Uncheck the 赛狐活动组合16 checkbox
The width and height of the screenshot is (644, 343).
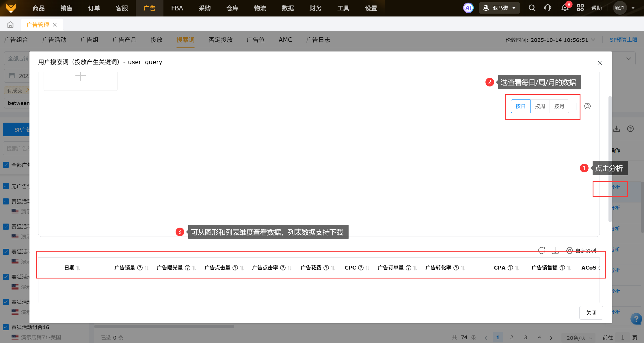(6, 327)
